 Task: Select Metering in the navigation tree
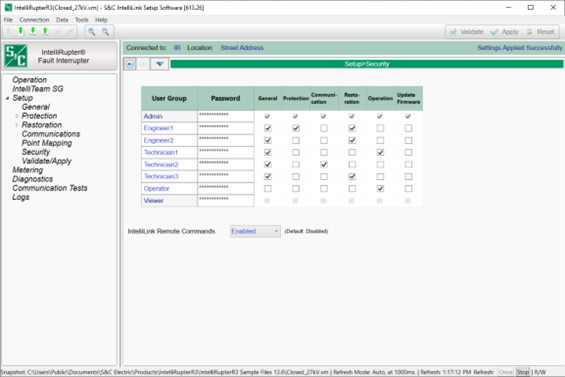[x=28, y=170]
